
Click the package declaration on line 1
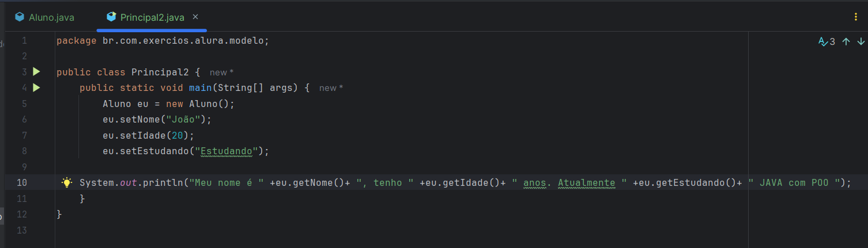coord(163,41)
